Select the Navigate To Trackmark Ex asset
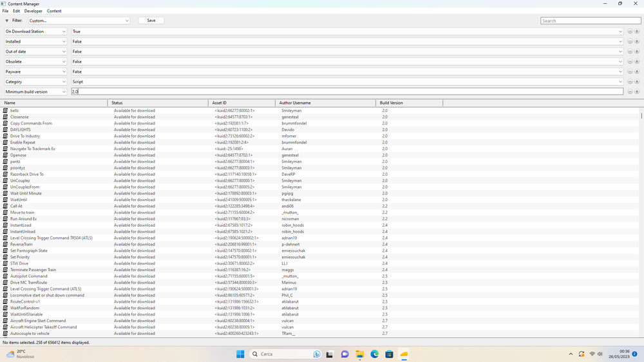Image resolution: width=644 pixels, height=362 pixels. [x=33, y=149]
